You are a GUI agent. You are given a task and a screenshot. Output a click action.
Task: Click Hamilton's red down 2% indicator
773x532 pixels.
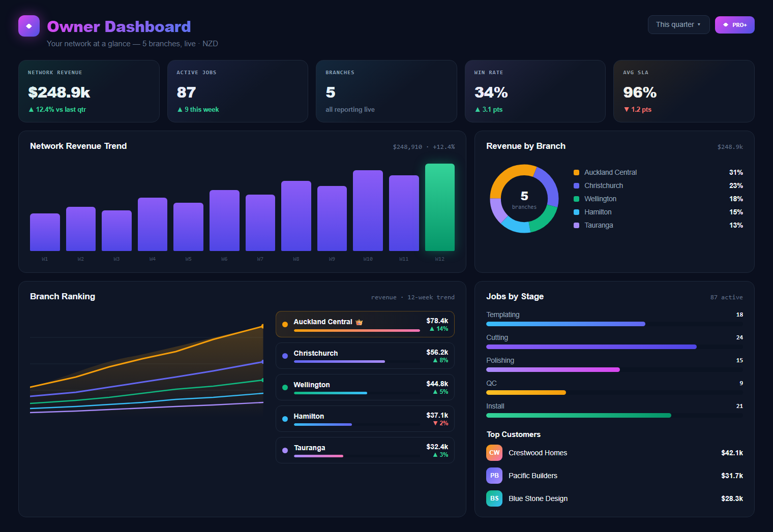pyautogui.click(x=440, y=423)
